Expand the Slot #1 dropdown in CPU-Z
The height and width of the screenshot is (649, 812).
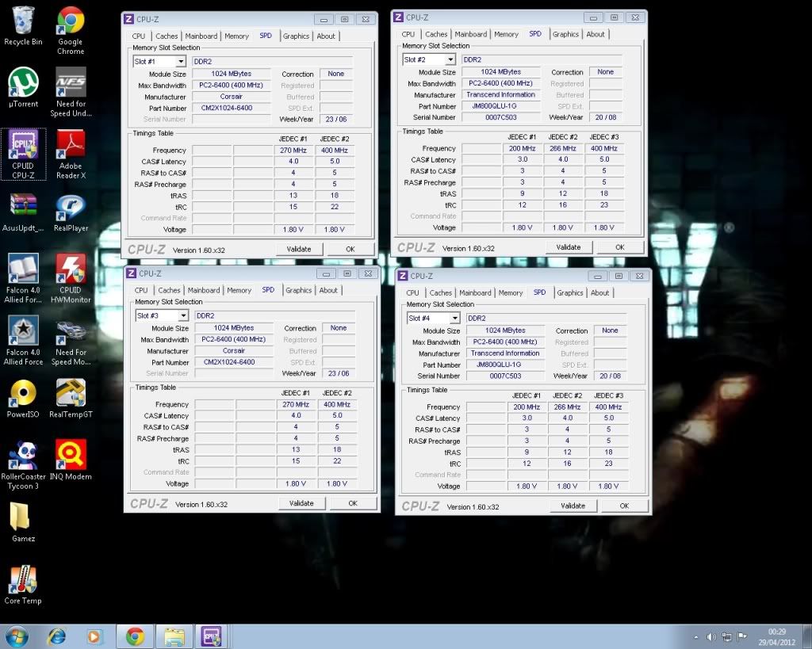click(x=180, y=62)
